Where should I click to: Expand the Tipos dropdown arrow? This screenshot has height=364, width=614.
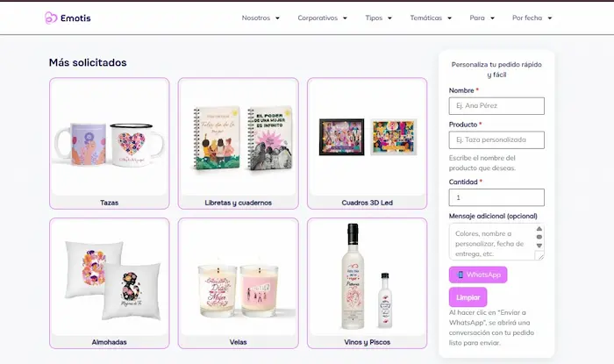pos(389,18)
